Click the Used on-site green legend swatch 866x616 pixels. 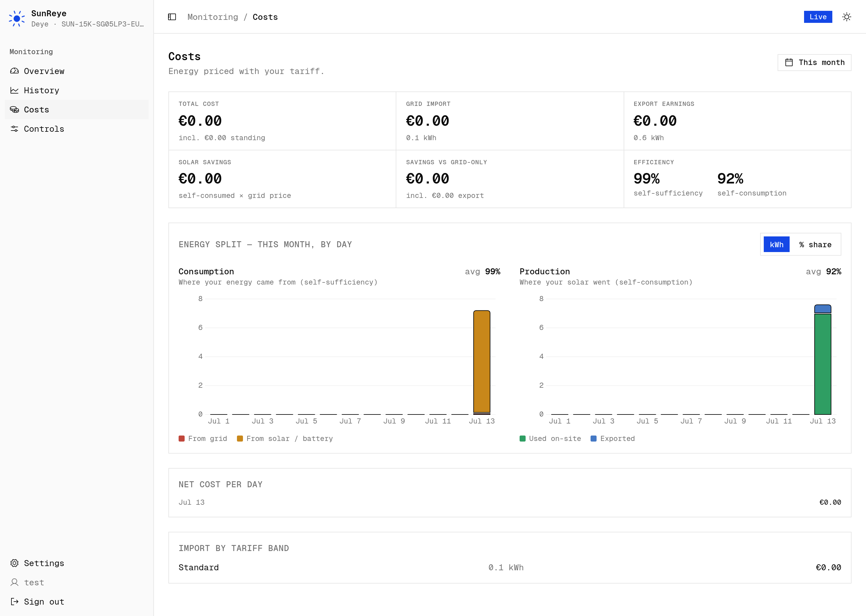click(523, 439)
